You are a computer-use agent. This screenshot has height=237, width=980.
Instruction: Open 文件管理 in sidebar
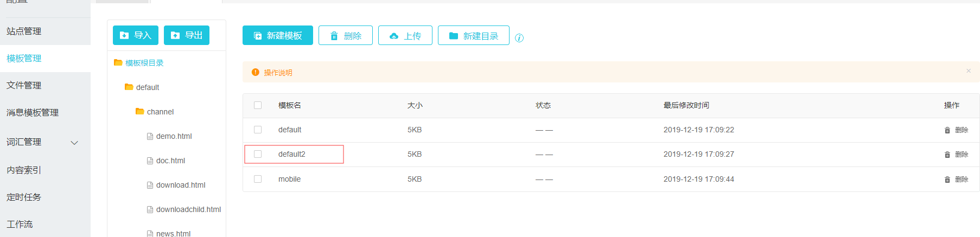tap(24, 85)
